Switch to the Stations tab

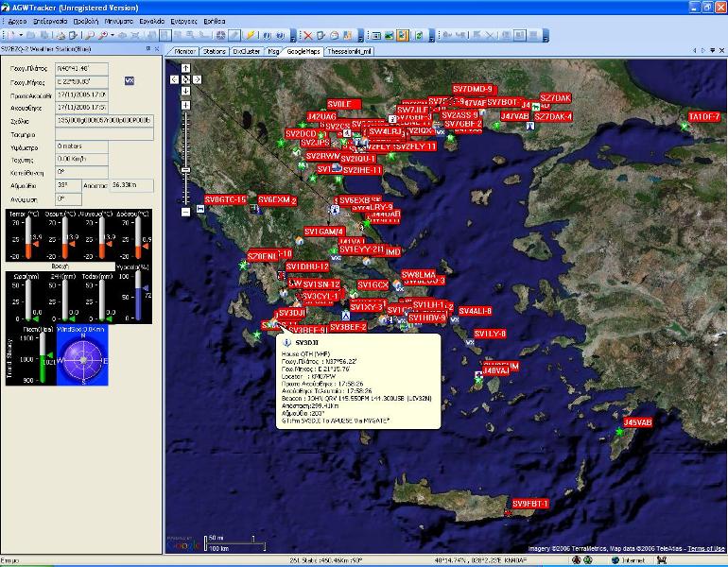coord(214,52)
